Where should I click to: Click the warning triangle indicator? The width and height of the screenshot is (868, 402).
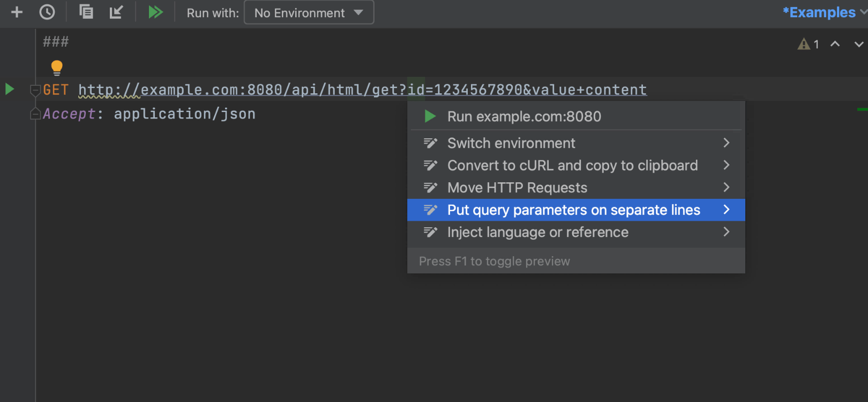pyautogui.click(x=804, y=44)
